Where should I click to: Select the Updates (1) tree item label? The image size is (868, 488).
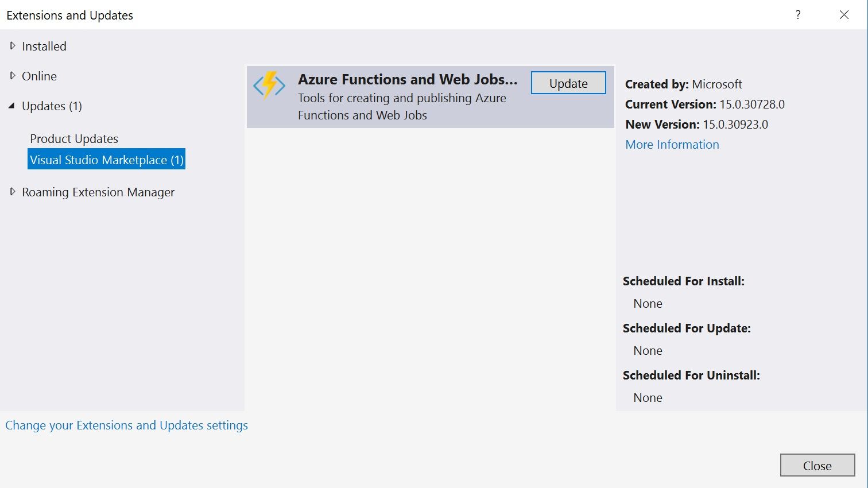[52, 106]
